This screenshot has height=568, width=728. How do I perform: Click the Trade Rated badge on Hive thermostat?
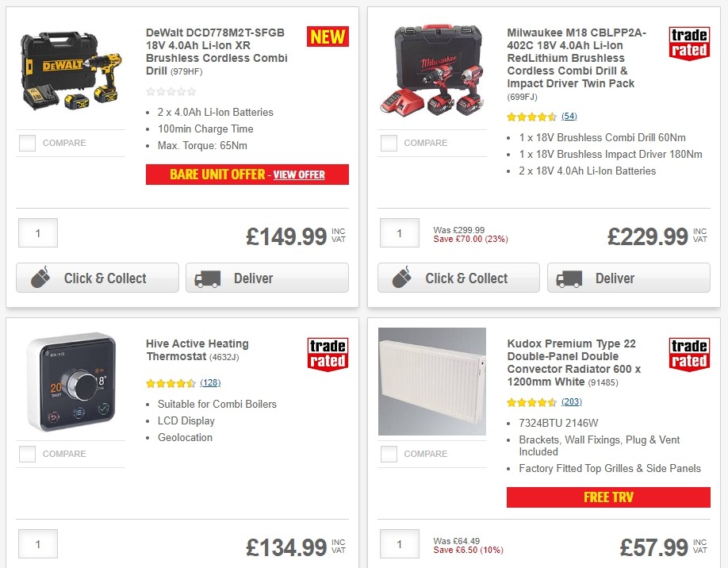click(x=328, y=355)
